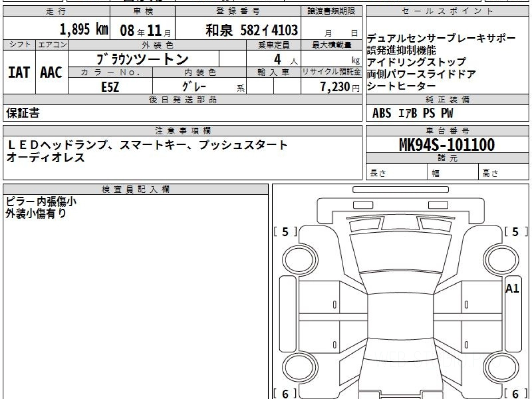532x399 pixels.
Task: Click the 検査員記入欄 header
Action: [x=136, y=189]
